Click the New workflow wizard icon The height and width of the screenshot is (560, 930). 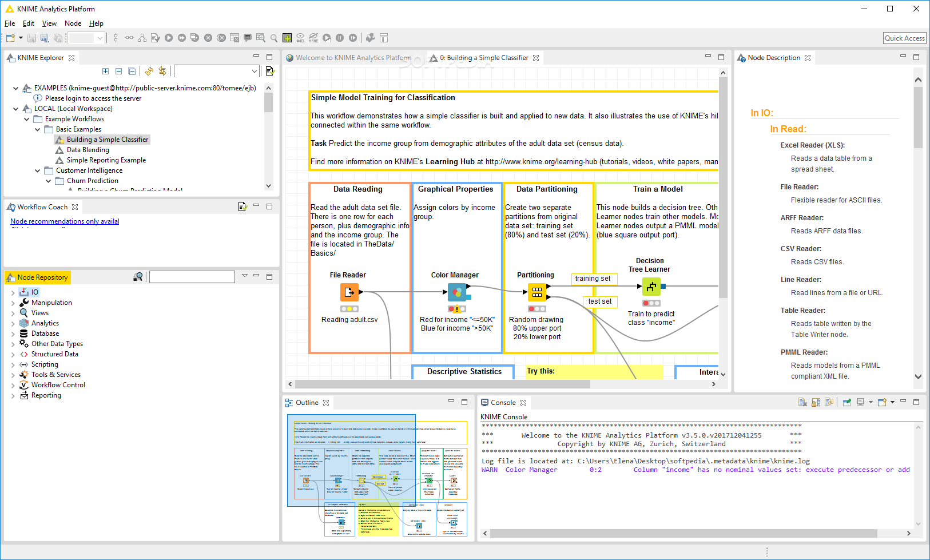click(x=10, y=38)
